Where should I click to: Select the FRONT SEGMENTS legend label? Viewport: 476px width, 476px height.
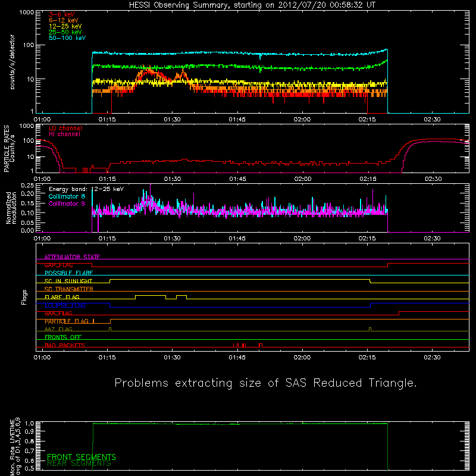82,457
